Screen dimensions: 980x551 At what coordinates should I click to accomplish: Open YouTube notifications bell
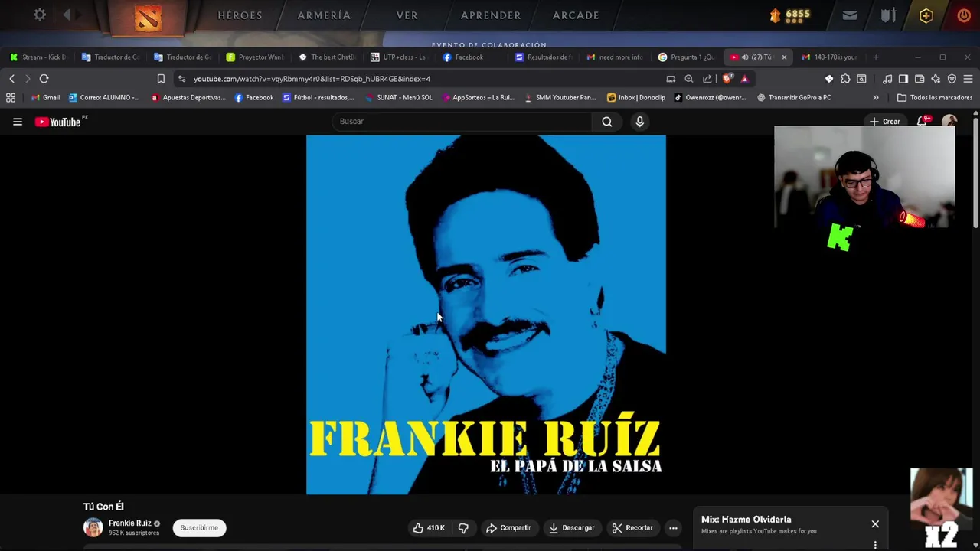coord(923,121)
